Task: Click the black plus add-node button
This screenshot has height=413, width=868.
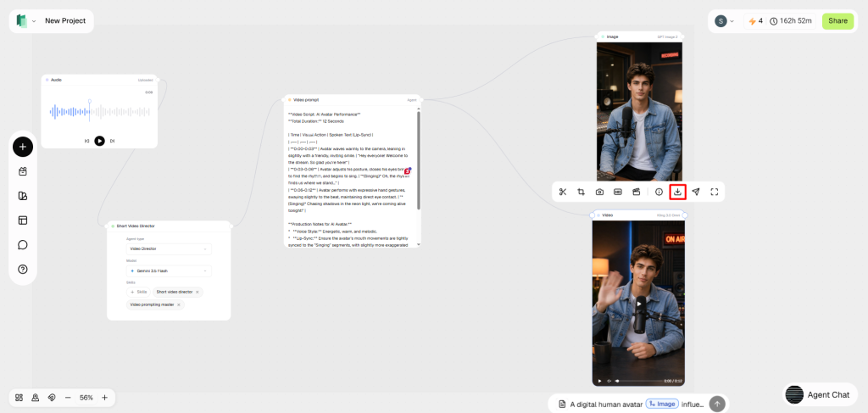Action: 23,147
